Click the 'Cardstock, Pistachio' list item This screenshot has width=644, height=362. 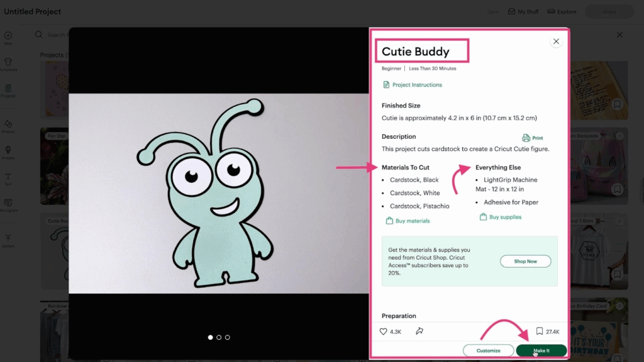(x=419, y=206)
